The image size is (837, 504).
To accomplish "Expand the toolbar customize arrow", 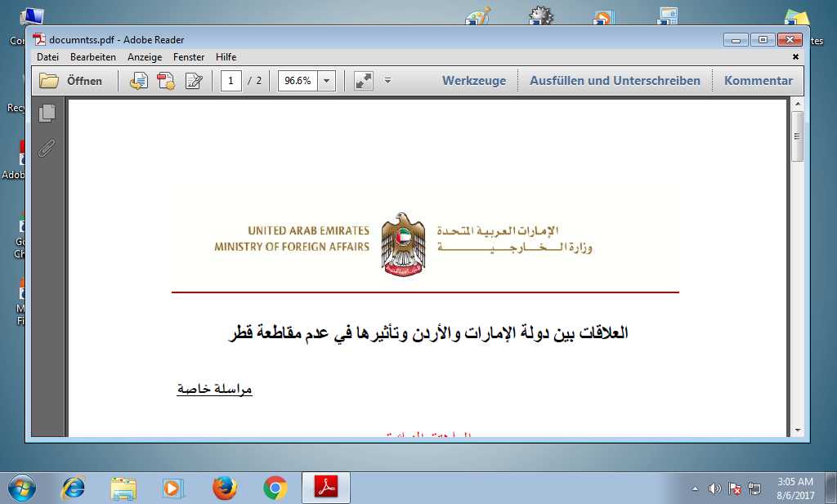I will 388,81.
